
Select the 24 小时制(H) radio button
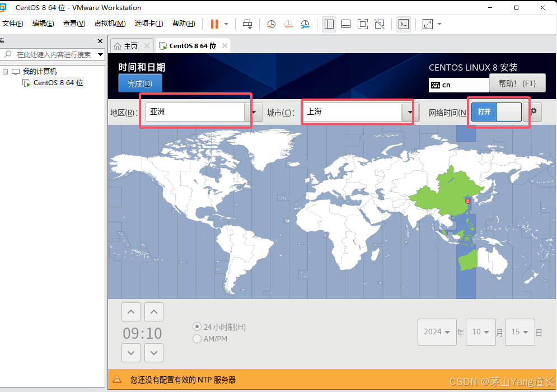pos(197,326)
